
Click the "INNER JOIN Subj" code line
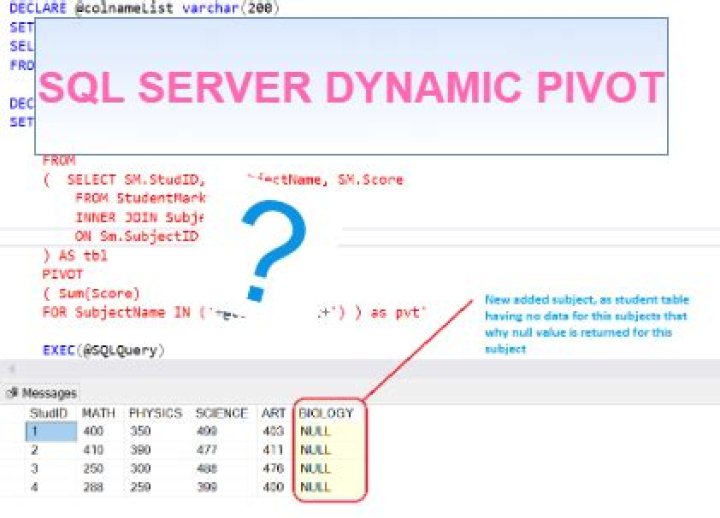pos(140,217)
